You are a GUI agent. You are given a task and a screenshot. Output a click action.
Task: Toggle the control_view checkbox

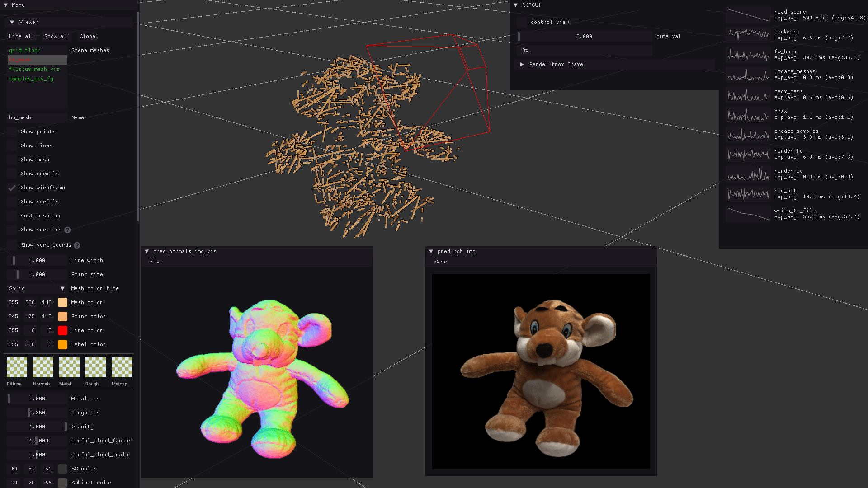click(522, 22)
